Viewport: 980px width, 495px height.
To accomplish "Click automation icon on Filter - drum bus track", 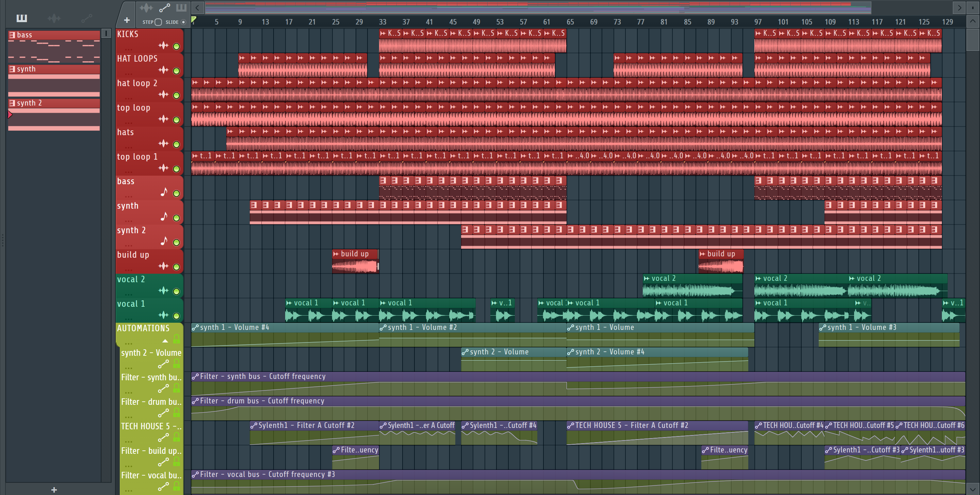I will (164, 413).
